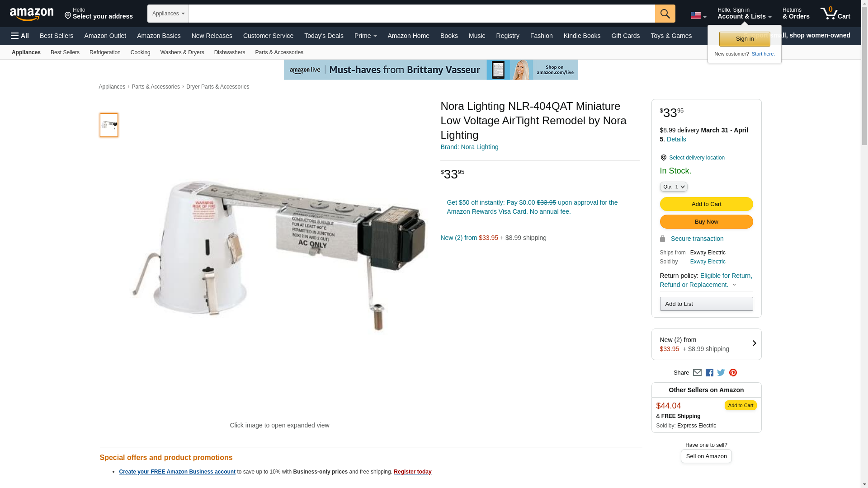Open the All hamburger menu
This screenshot has height=488, width=868.
[20, 36]
